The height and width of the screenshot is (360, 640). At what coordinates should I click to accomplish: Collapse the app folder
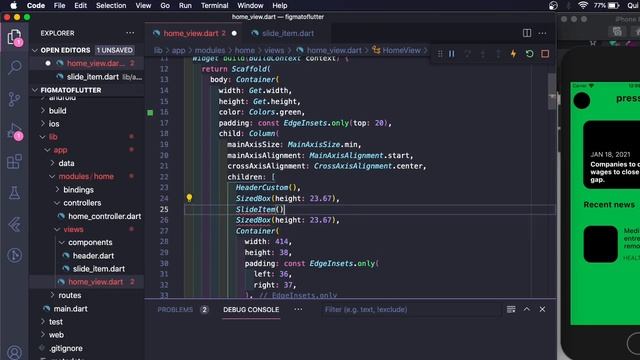tap(48, 150)
